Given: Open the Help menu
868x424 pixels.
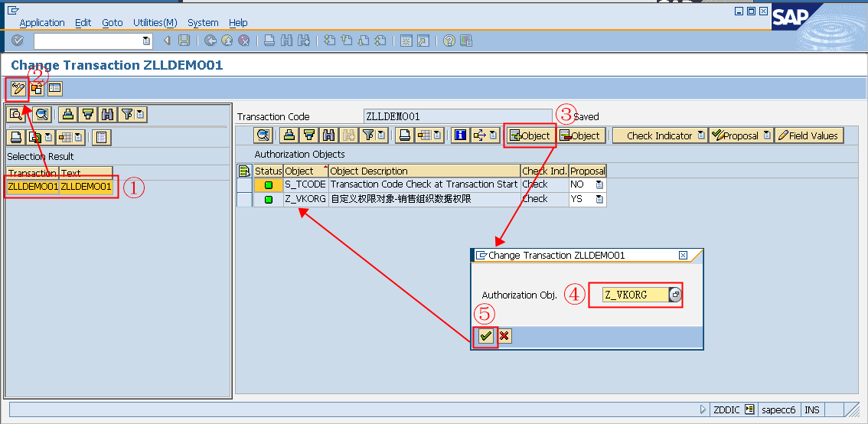Looking at the screenshot, I should 238,23.
